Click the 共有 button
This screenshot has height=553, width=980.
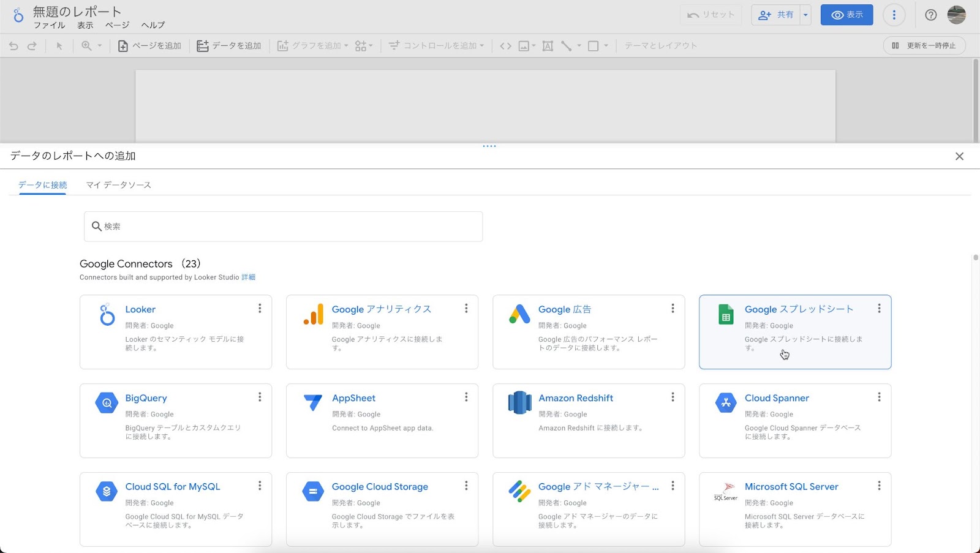pyautogui.click(x=777, y=15)
